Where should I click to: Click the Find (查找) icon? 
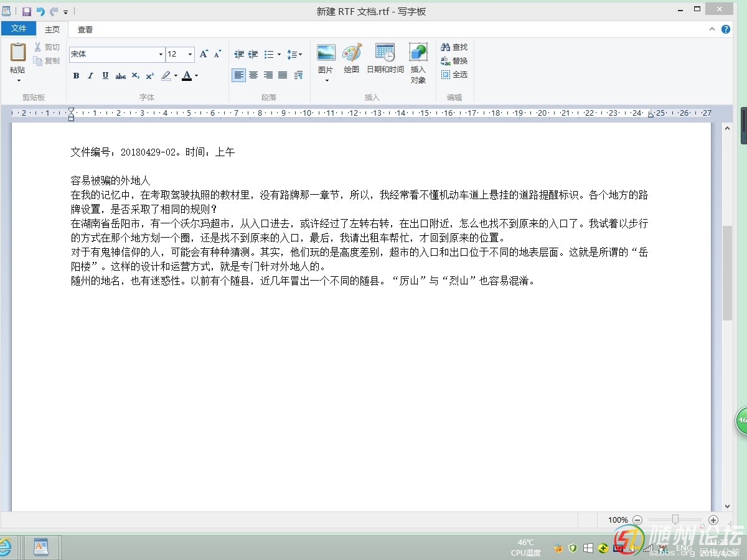coord(454,47)
